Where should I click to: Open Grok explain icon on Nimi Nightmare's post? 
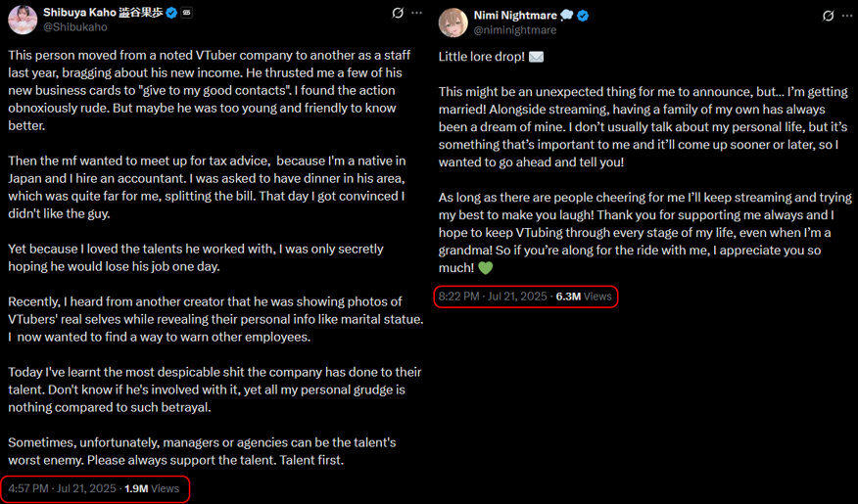tap(828, 16)
